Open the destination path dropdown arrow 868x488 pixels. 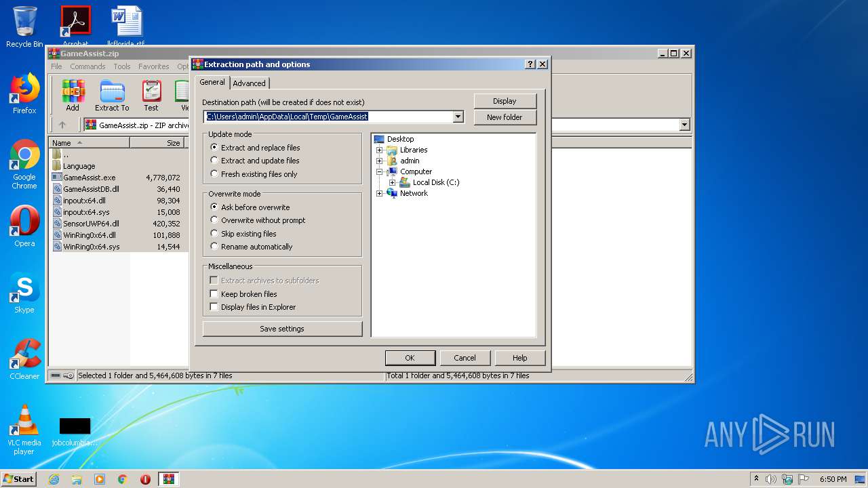[x=458, y=117]
